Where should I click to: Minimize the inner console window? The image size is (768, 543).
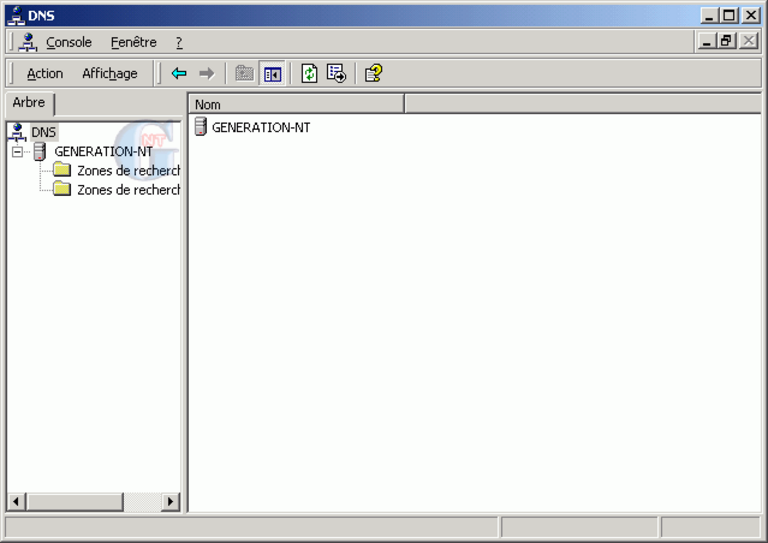706,41
